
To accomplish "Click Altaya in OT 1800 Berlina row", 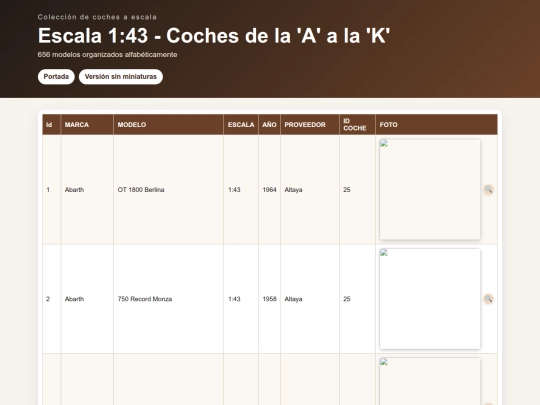I will pyautogui.click(x=293, y=190).
